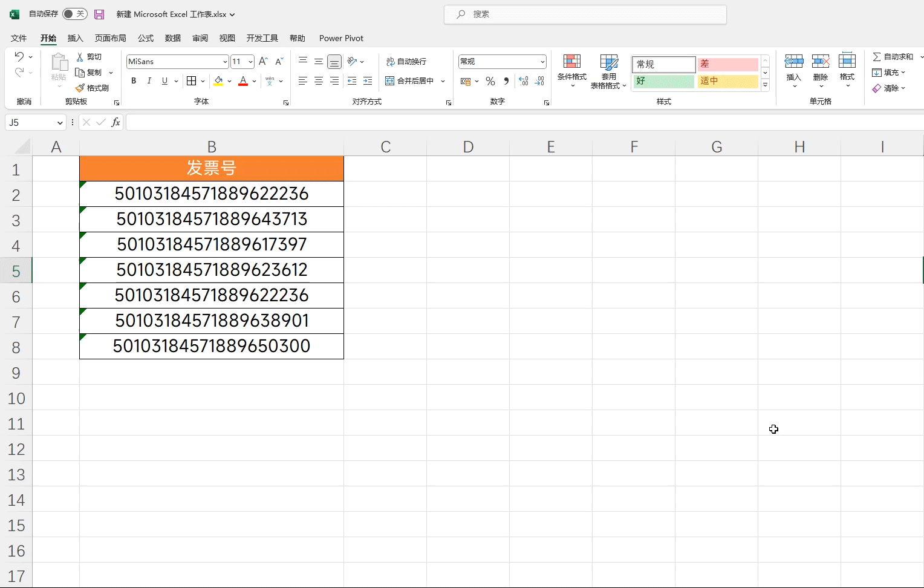The height and width of the screenshot is (588, 924).
Task: Select the 发票号 header cell
Action: point(212,169)
